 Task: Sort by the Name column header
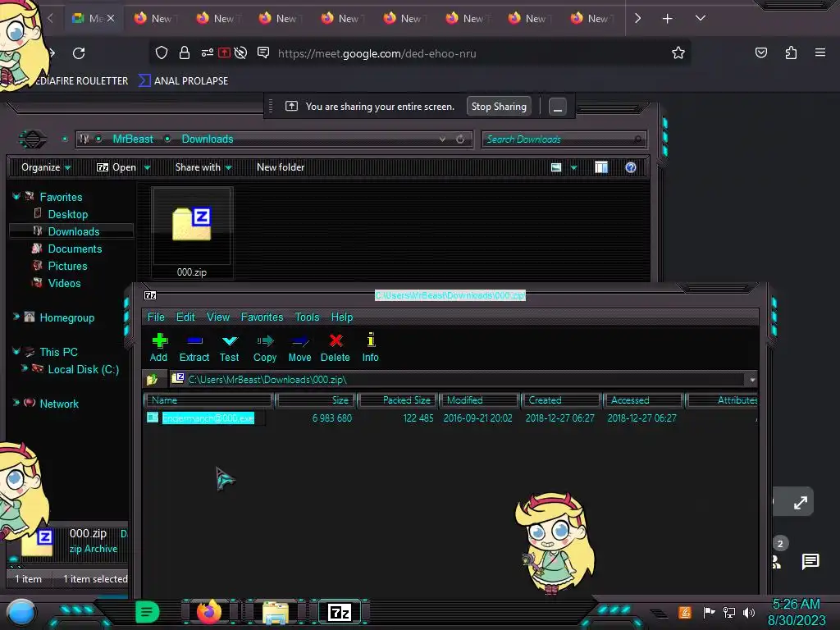(208, 400)
